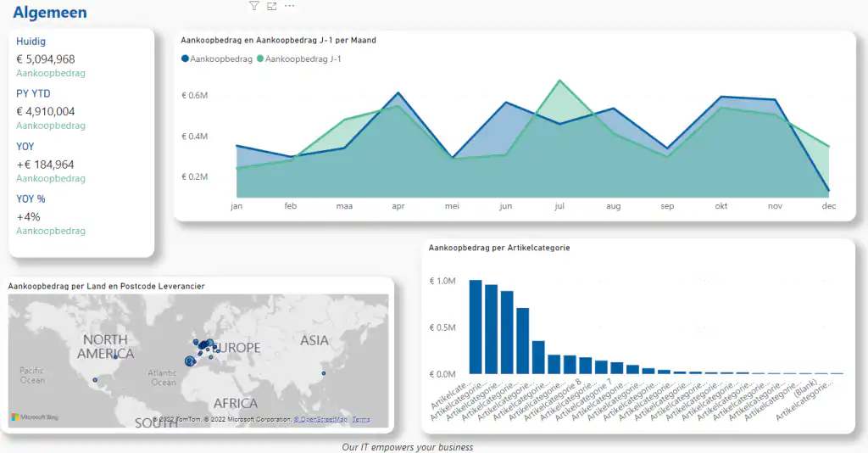Toggle the Aankoopbedrag legend entry
This screenshot has height=453, width=868.
tap(217, 59)
